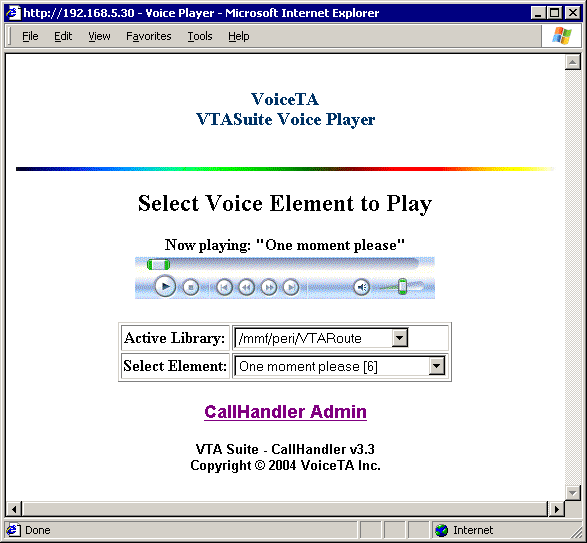This screenshot has height=543, width=587.
Task: Click the Next track button
Action: pyautogui.click(x=291, y=288)
